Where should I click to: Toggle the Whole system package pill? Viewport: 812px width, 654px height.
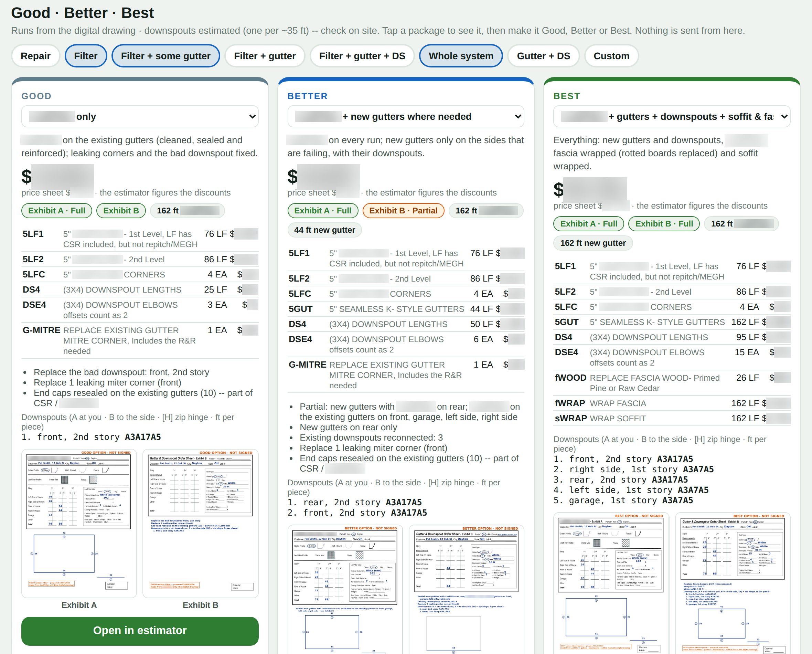point(461,56)
